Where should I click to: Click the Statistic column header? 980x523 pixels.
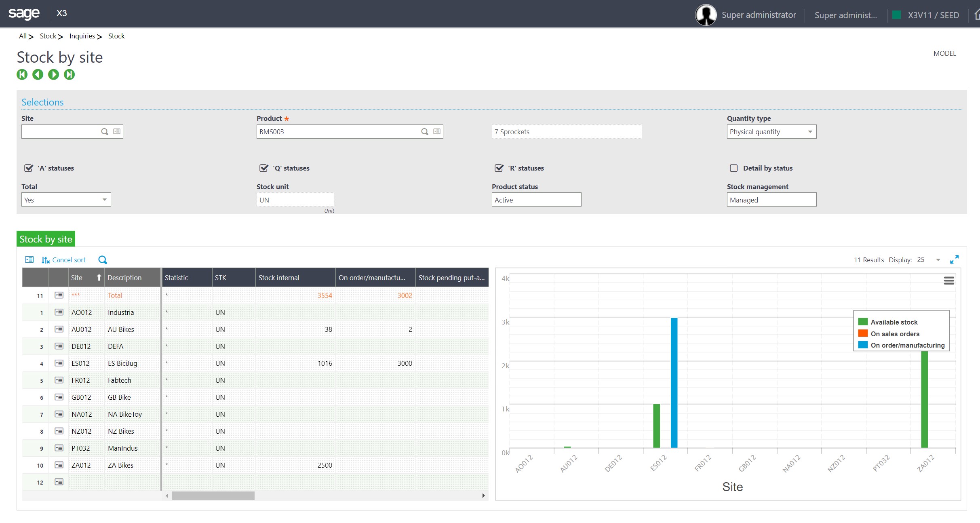(x=187, y=278)
